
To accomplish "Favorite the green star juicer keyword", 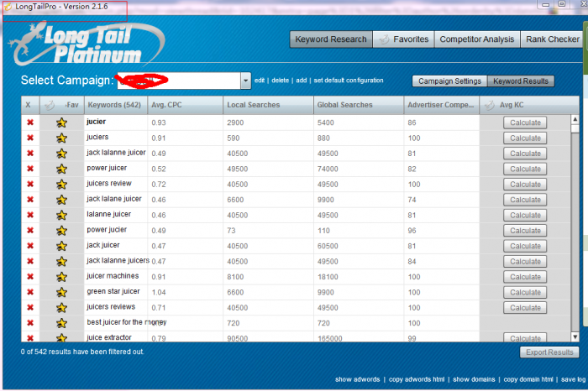I will pos(61,292).
